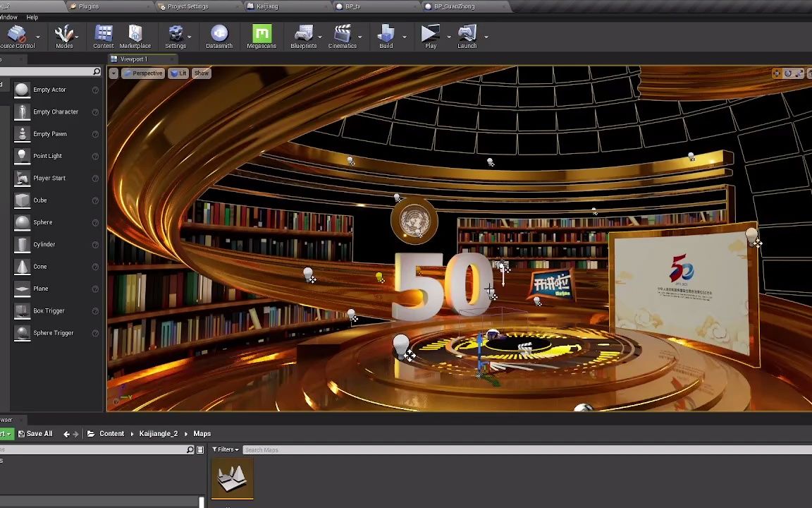812x508 pixels.
Task: Switch to the BP_tv tab
Action: [352, 6]
